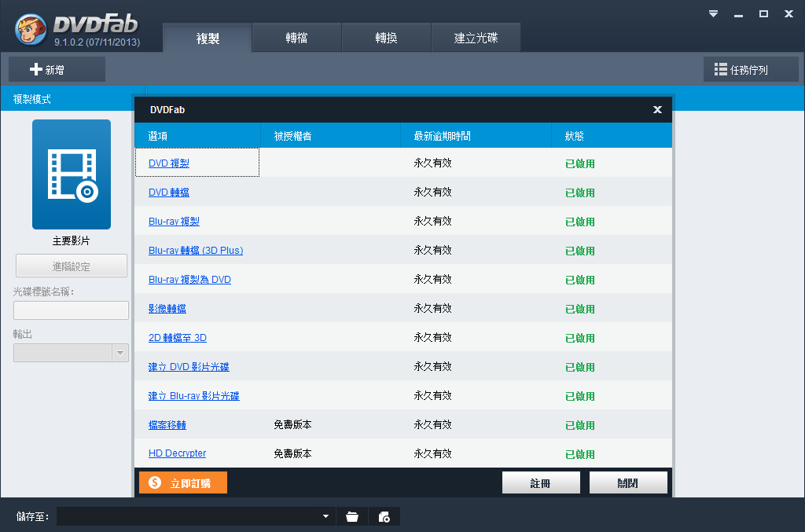Click the DVDFab monkey logo icon
The image size is (805, 532).
(31, 29)
